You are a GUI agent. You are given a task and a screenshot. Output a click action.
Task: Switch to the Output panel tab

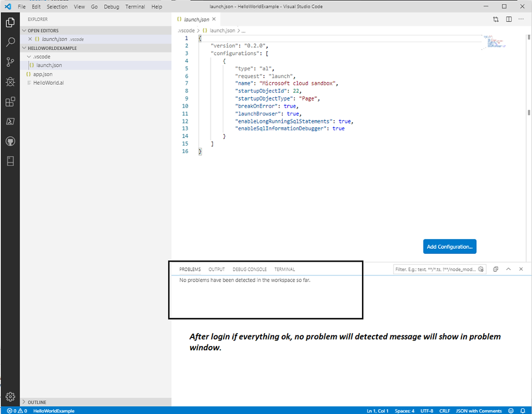[217, 269]
